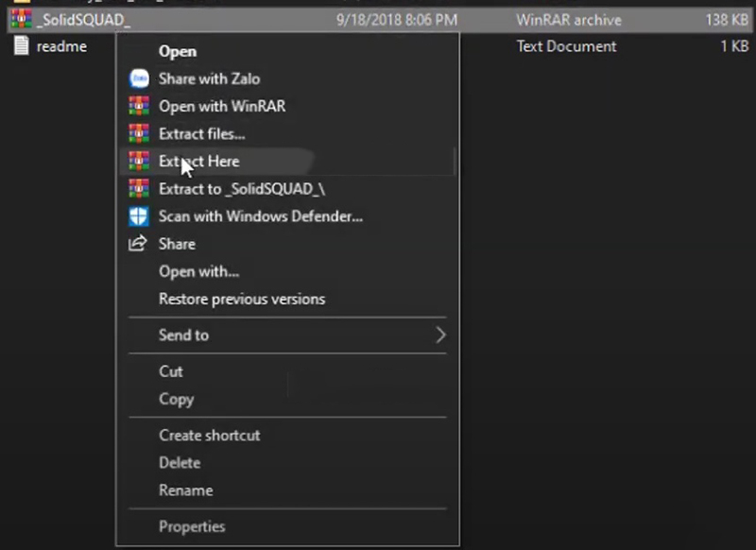
Task: Select the _SolidSQUAD_ file name
Action: pyautogui.click(x=83, y=20)
